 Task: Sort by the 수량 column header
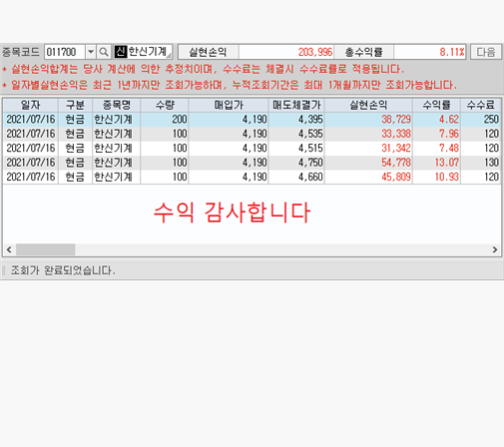165,105
